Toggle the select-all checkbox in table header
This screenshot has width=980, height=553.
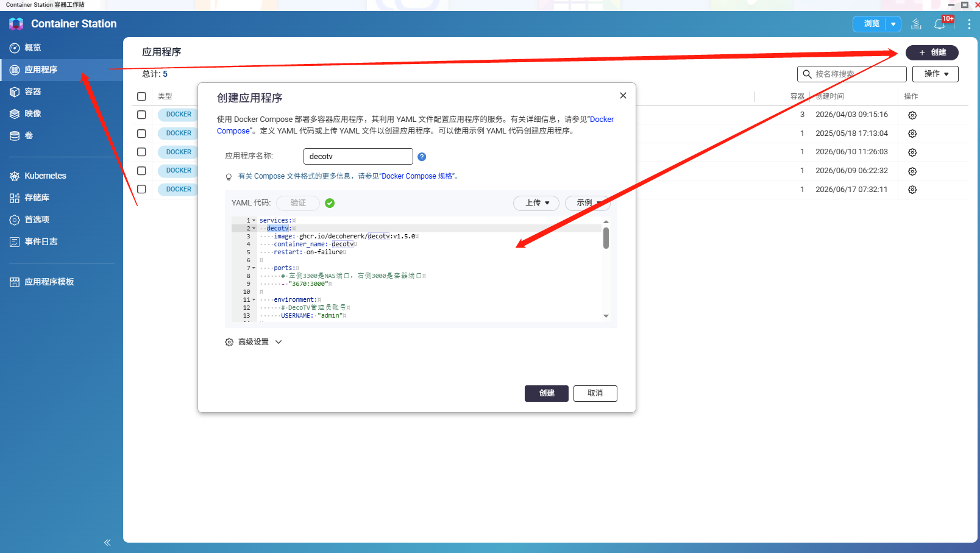tap(141, 96)
